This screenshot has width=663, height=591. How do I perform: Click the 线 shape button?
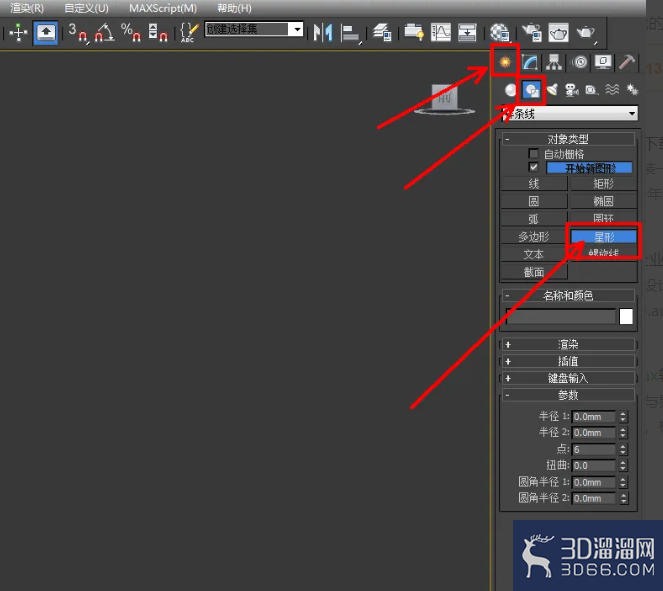tap(534, 184)
